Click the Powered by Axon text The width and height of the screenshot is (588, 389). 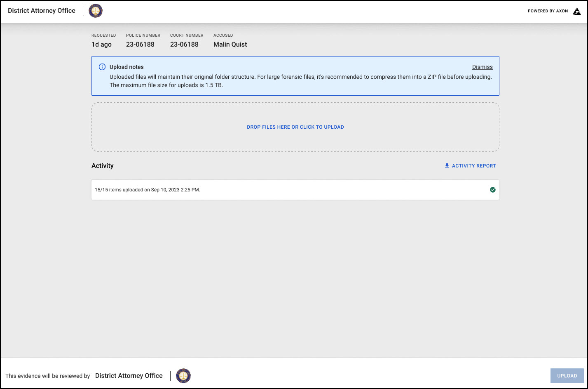click(548, 11)
